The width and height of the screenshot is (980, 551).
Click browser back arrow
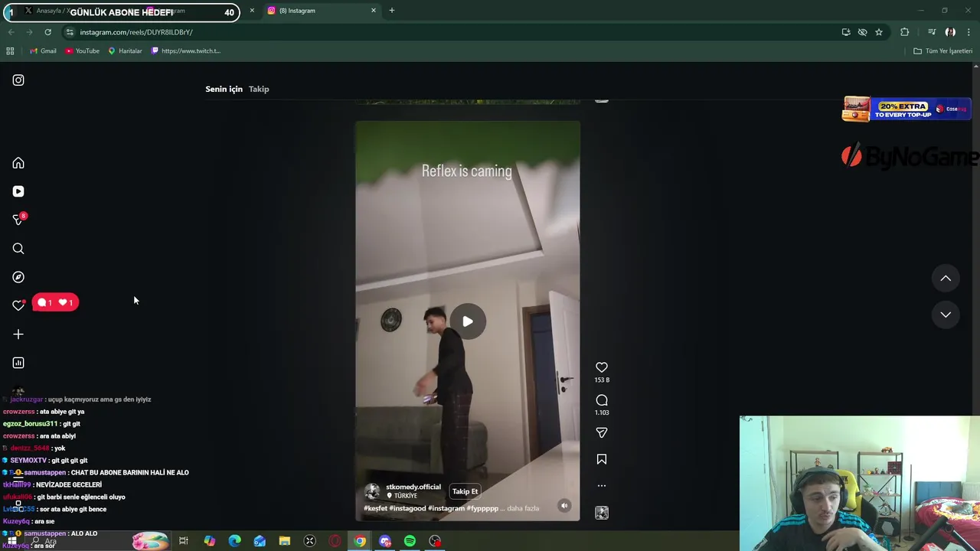pyautogui.click(x=11, y=32)
